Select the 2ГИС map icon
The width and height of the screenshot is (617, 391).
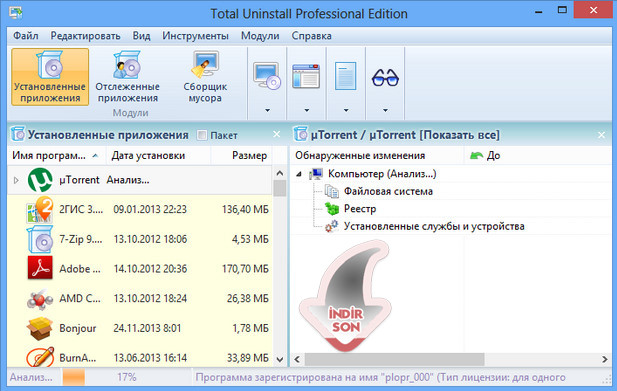click(x=39, y=210)
